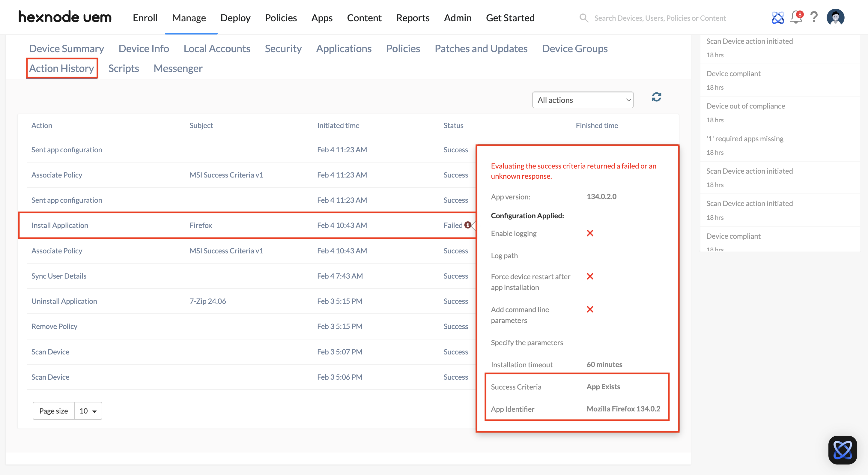Image resolution: width=868 pixels, height=475 pixels.
Task: Click the red X beside Add command line parameters
Action: click(590, 309)
